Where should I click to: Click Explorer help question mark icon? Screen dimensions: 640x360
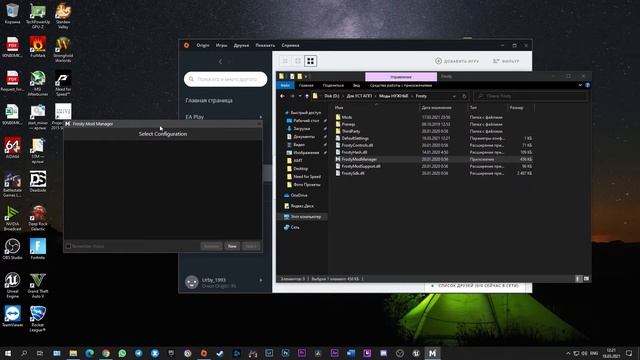[x=587, y=85]
